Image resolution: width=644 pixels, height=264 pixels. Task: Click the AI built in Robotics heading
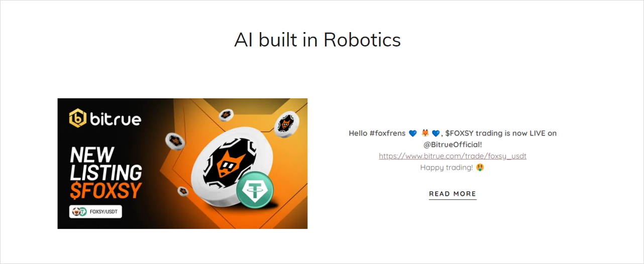click(x=317, y=40)
